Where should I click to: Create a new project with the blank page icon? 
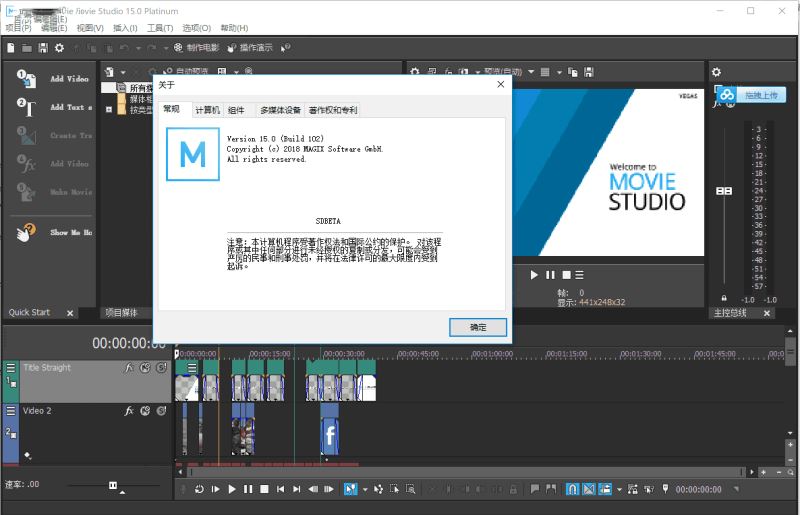pos(11,48)
